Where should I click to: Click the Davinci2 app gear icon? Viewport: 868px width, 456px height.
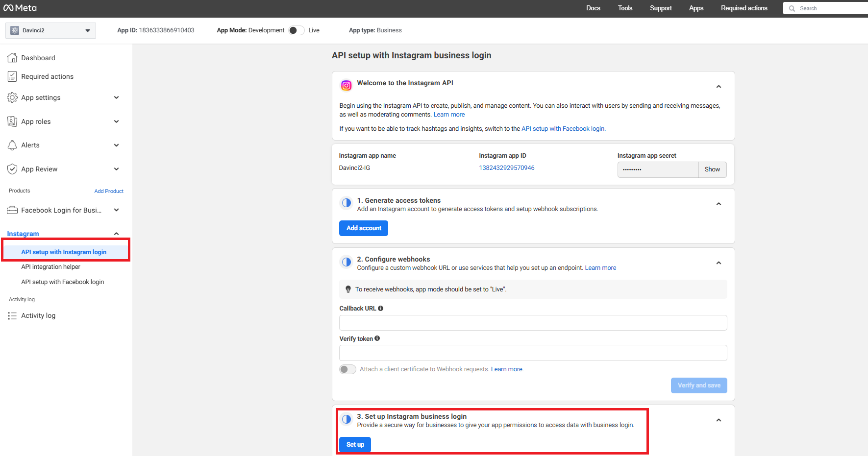15,30
